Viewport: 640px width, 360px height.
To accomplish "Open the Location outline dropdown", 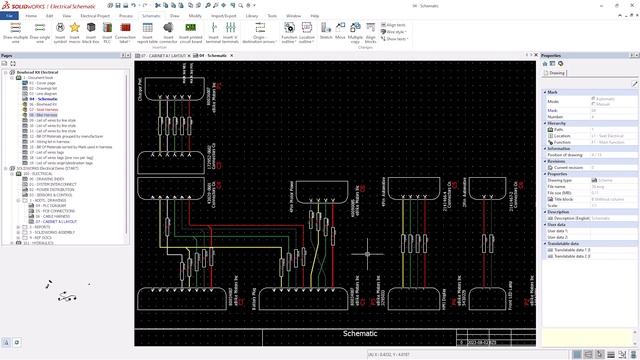I will pyautogui.click(x=307, y=39).
